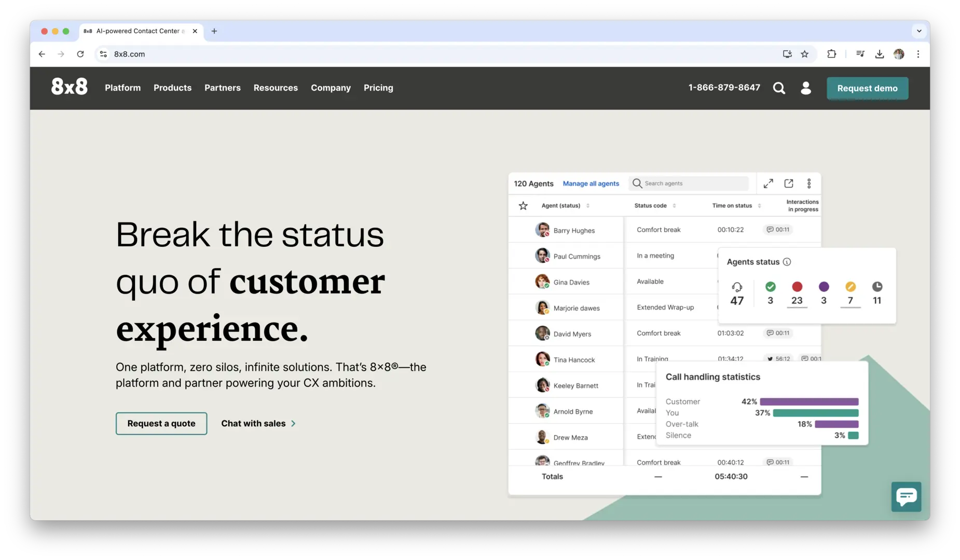960x560 pixels.
Task: Go to the Pricing page
Action: (x=378, y=88)
